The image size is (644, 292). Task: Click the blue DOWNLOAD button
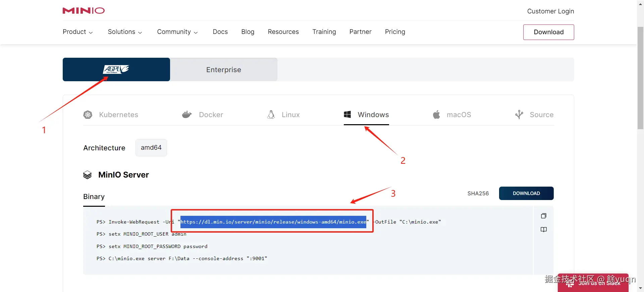point(526,193)
